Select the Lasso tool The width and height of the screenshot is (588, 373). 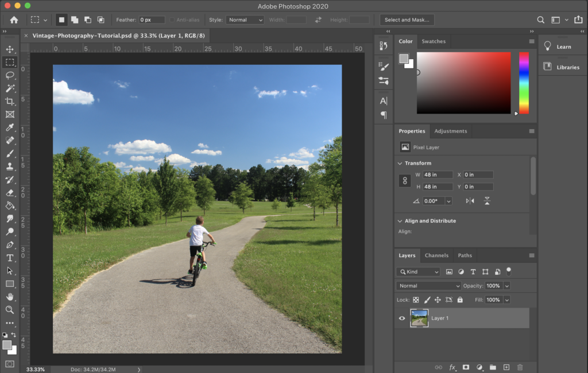click(x=10, y=75)
